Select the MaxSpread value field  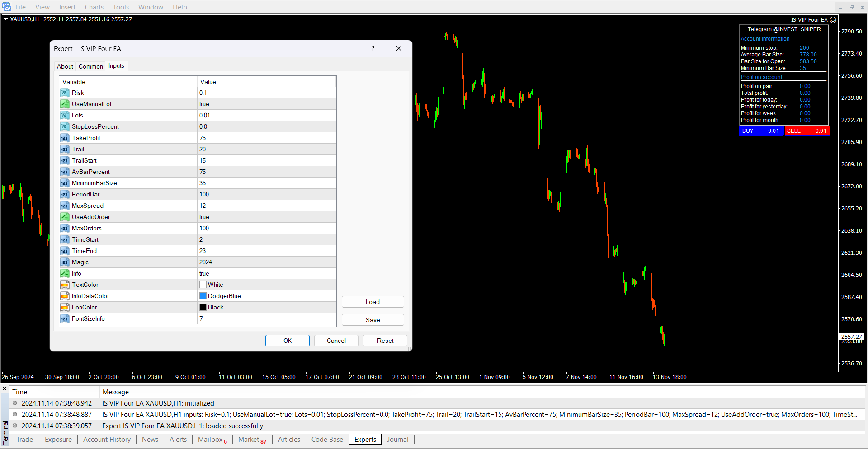coord(267,206)
